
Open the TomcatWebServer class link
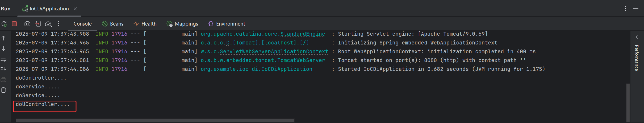(301, 60)
